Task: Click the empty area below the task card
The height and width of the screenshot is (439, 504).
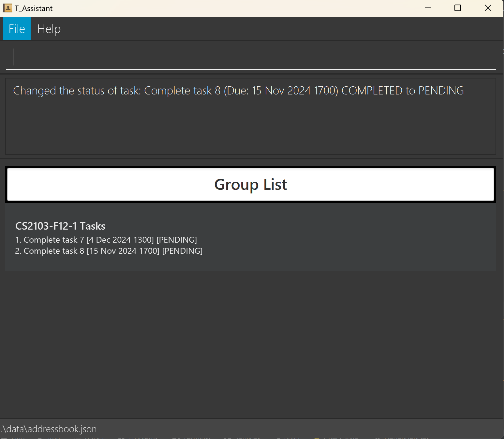Action: point(251,342)
